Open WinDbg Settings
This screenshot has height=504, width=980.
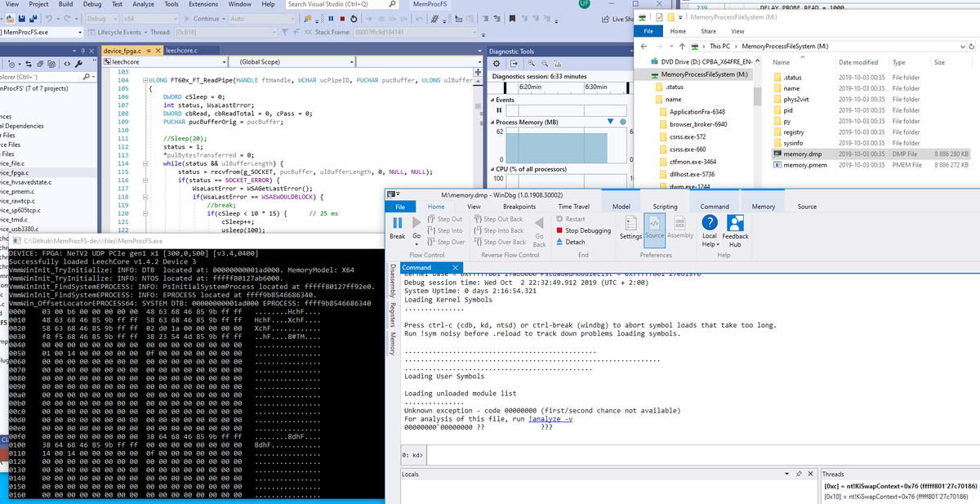(630, 228)
